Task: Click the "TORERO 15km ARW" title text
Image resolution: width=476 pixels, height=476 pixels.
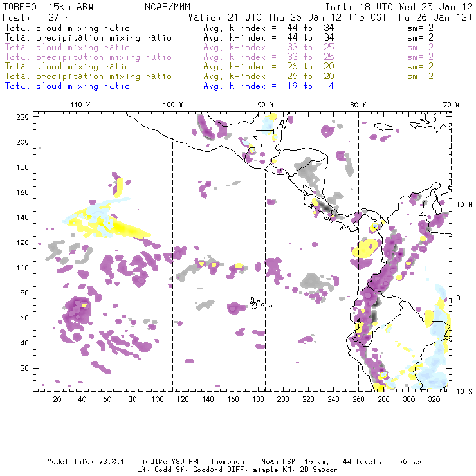Action: pyautogui.click(x=48, y=7)
